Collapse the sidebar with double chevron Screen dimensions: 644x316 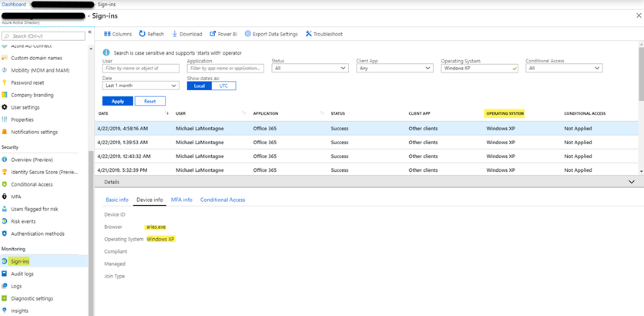(x=89, y=32)
